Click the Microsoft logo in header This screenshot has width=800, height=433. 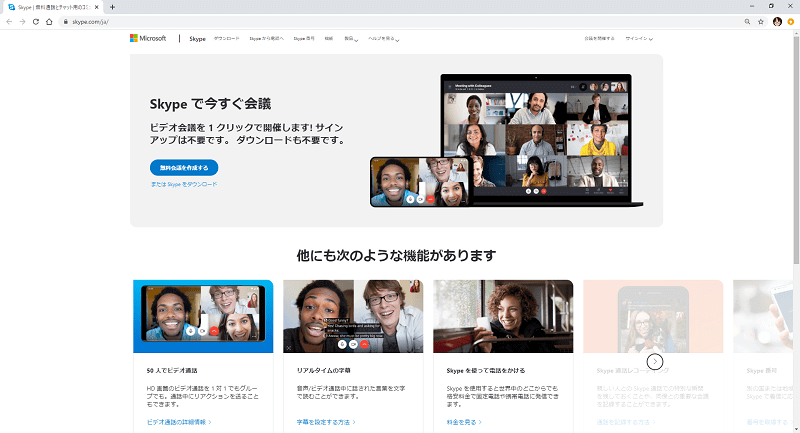148,38
